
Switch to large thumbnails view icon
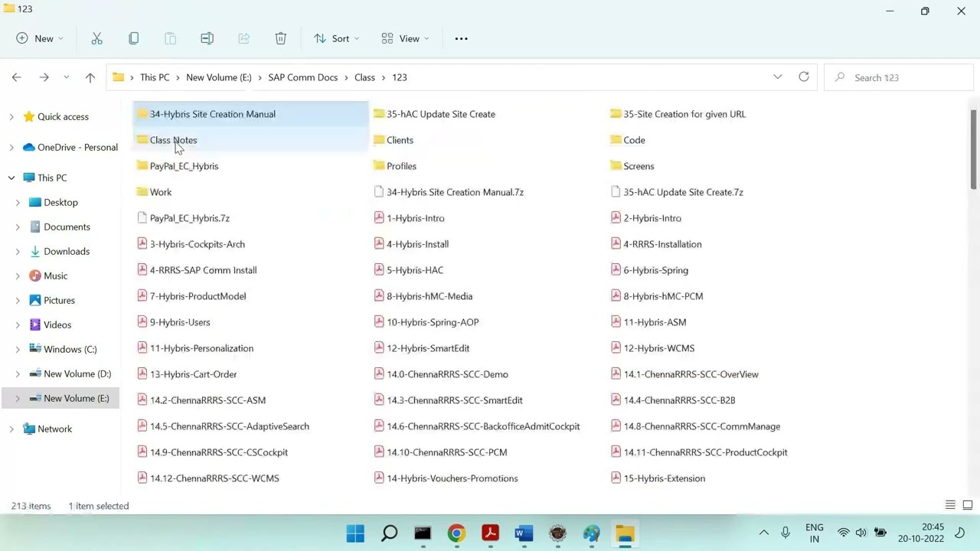pos(968,505)
